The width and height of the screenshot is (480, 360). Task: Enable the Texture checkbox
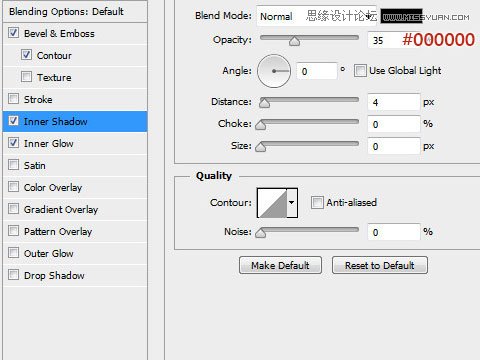pos(26,77)
